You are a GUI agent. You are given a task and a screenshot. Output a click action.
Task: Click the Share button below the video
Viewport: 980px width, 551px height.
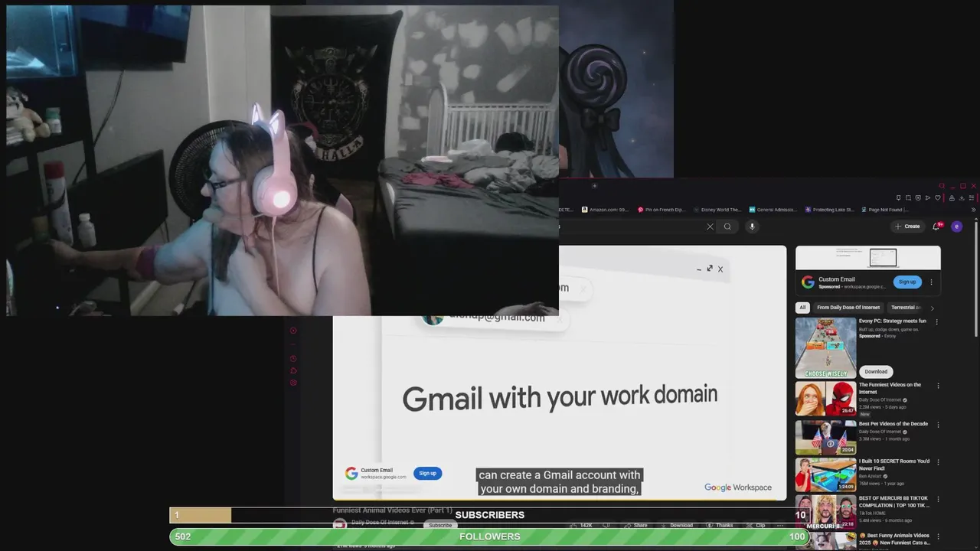635,526
